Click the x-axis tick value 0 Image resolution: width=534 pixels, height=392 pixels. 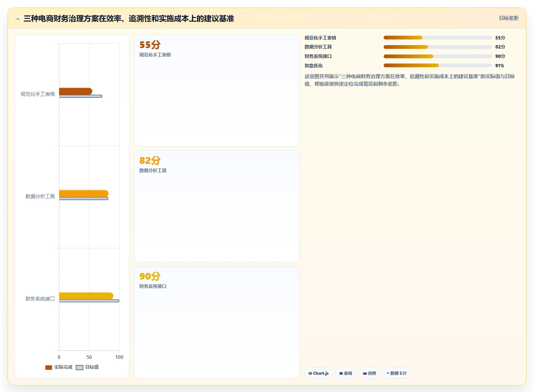coord(59,357)
